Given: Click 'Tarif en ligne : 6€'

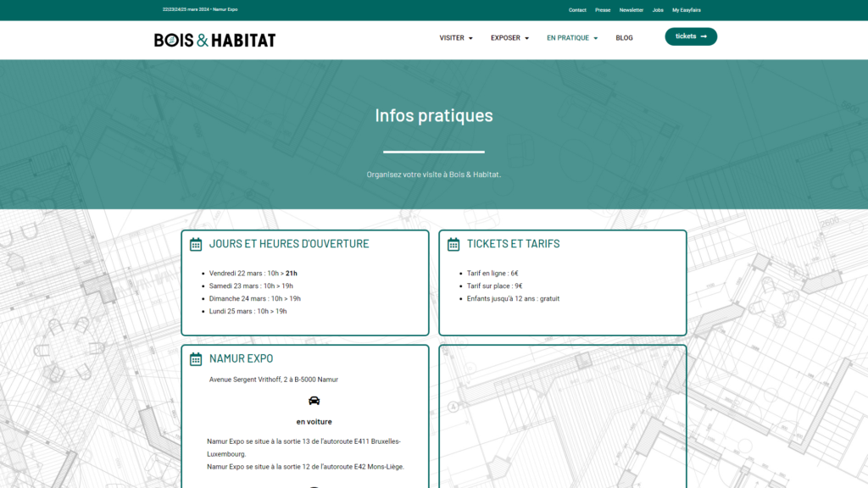Looking at the screenshot, I should coord(492,274).
